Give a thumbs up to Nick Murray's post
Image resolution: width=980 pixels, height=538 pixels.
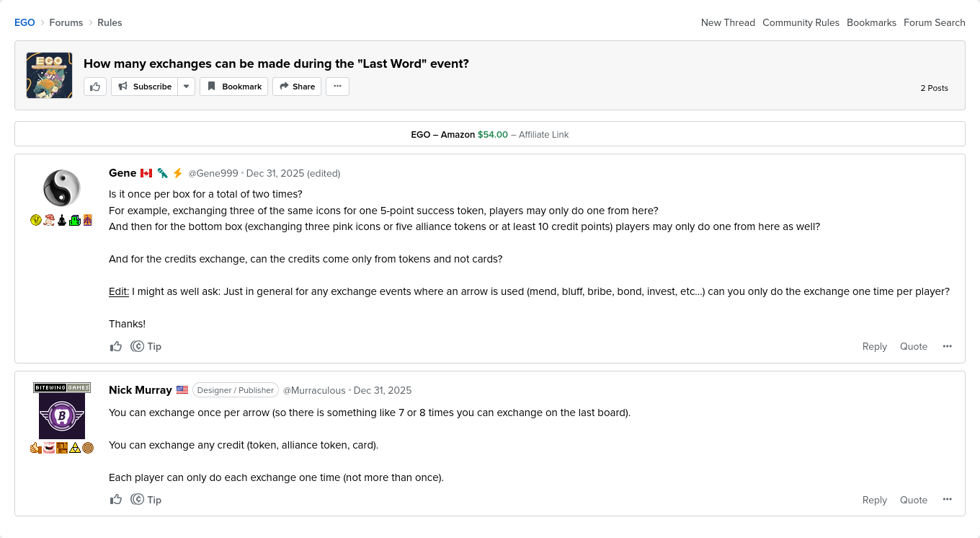click(x=116, y=500)
